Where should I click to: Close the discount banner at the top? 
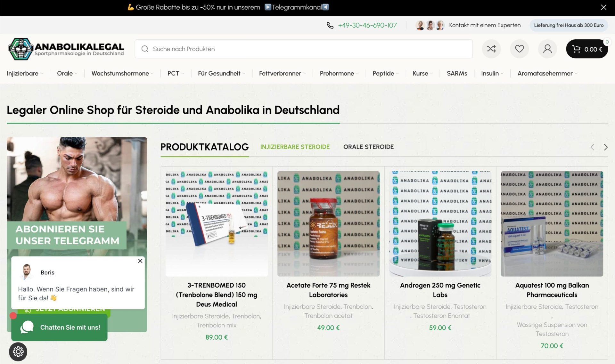coord(603,7)
